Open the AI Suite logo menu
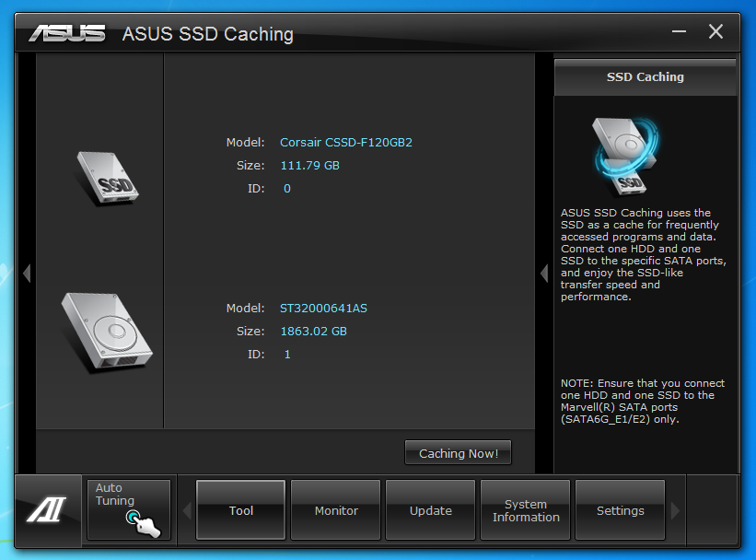This screenshot has height=560, width=756. pyautogui.click(x=47, y=509)
